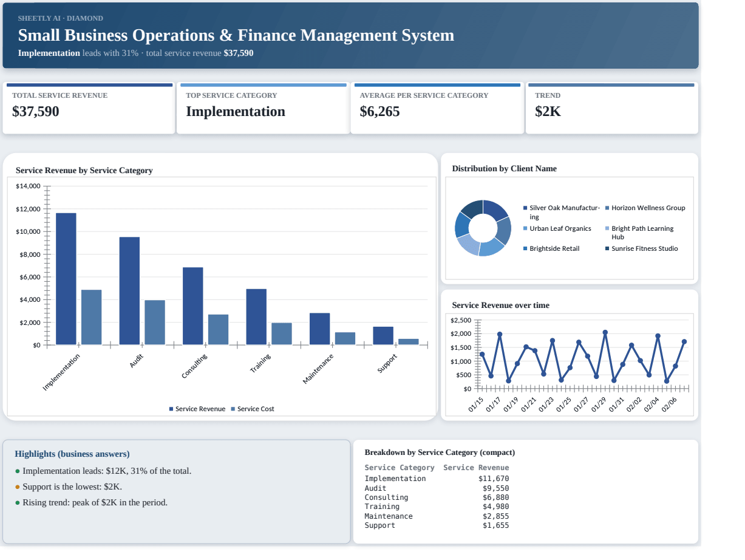Click the header subtitle about Implementation leading
Viewport: 745px width, 560px height.
click(x=136, y=53)
